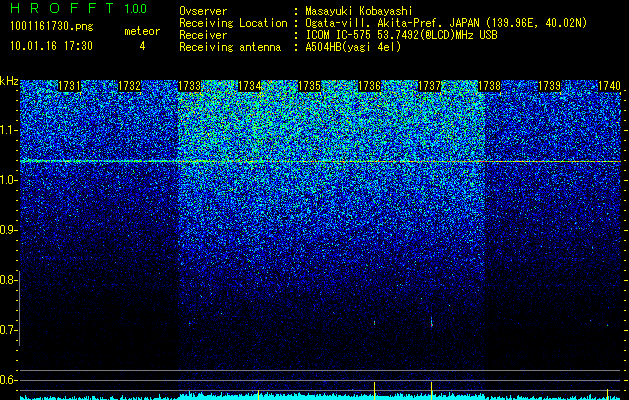Click yellow detection tick near 1740

607,394
